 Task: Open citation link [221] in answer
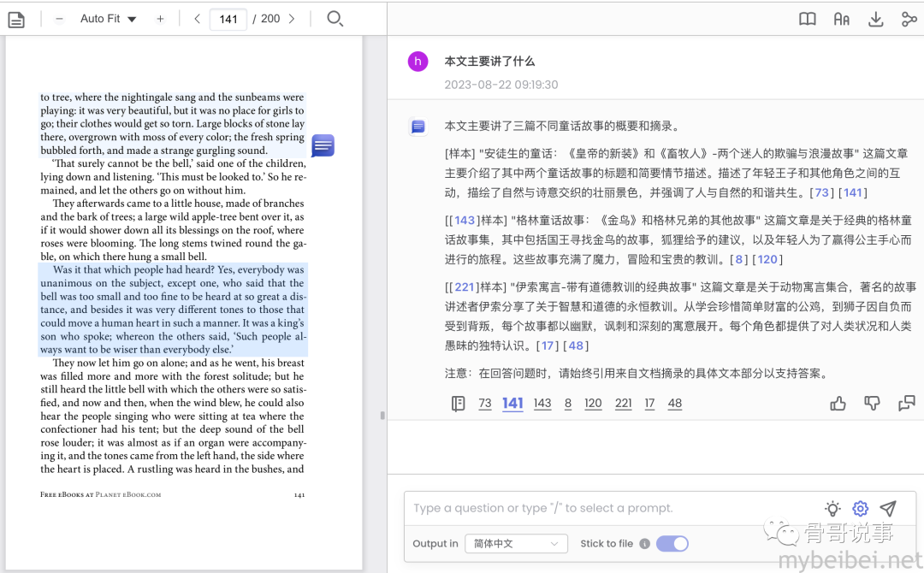465,286
